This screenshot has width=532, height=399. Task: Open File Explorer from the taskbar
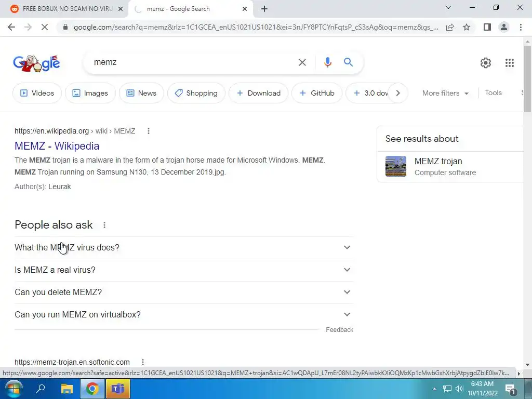(67, 389)
